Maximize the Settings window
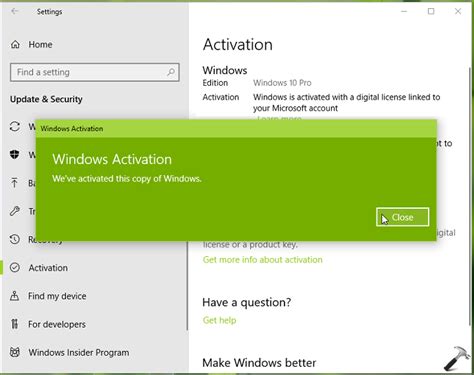Viewport: 474px width, 375px height. [431, 11]
